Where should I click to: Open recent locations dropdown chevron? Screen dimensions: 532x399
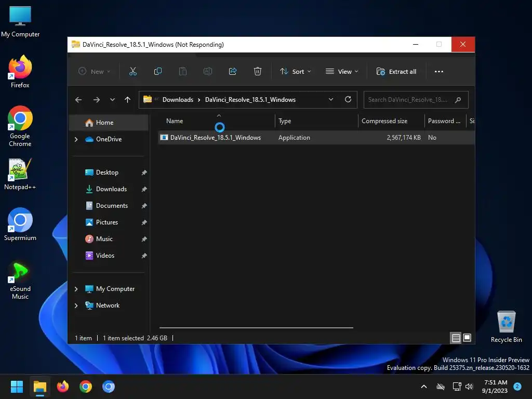112,100
